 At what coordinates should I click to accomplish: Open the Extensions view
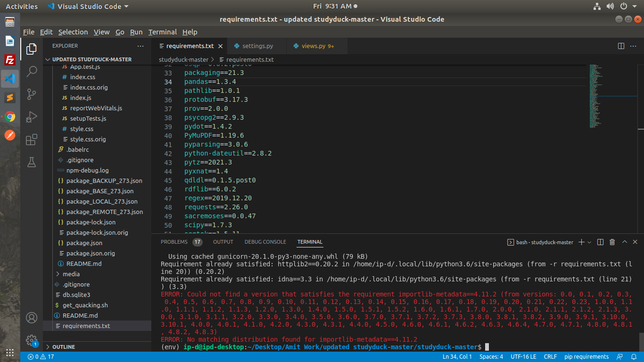(32, 140)
